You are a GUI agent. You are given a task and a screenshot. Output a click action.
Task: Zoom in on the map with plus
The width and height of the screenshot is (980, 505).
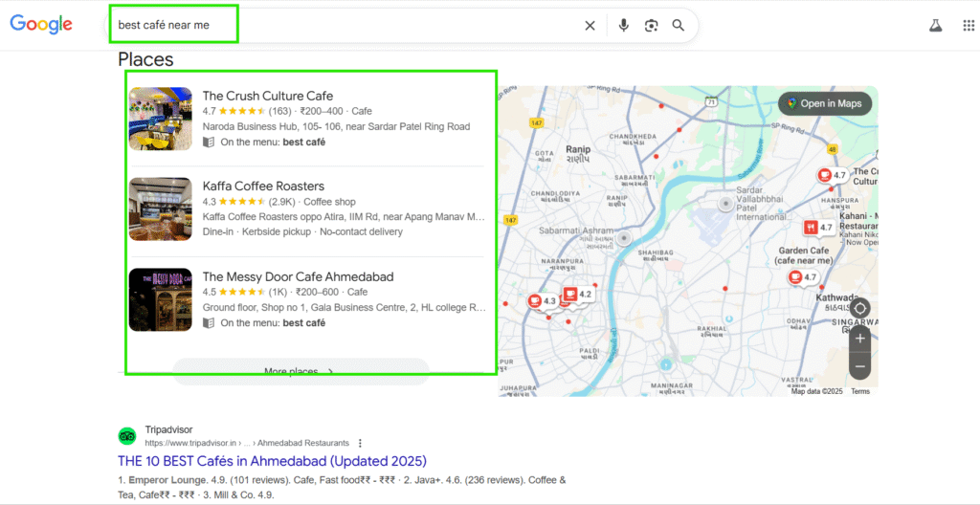pos(860,339)
